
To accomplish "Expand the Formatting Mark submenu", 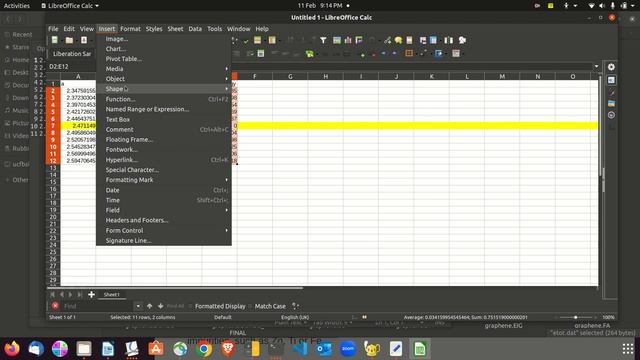I will (x=164, y=180).
